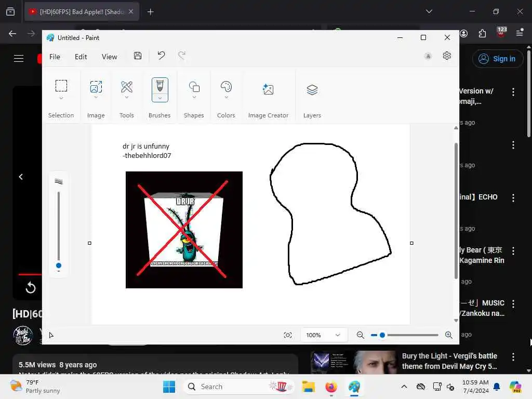Select the rectangular Selection tool
This screenshot has width=532, height=399.
coord(61,86)
